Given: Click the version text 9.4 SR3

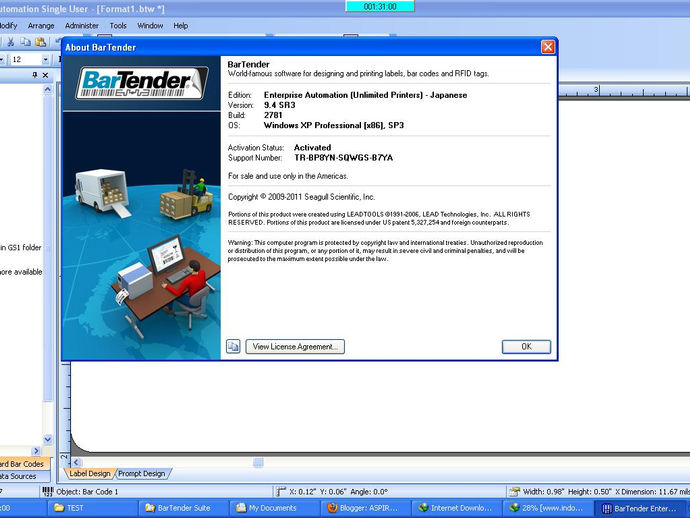Looking at the screenshot, I should pos(279,105).
